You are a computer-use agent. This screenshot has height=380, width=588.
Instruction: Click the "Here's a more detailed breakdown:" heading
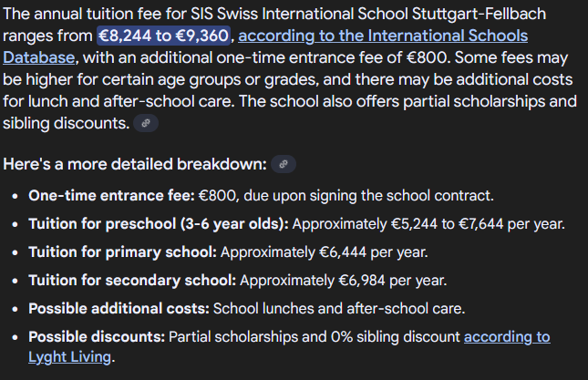coord(134,164)
